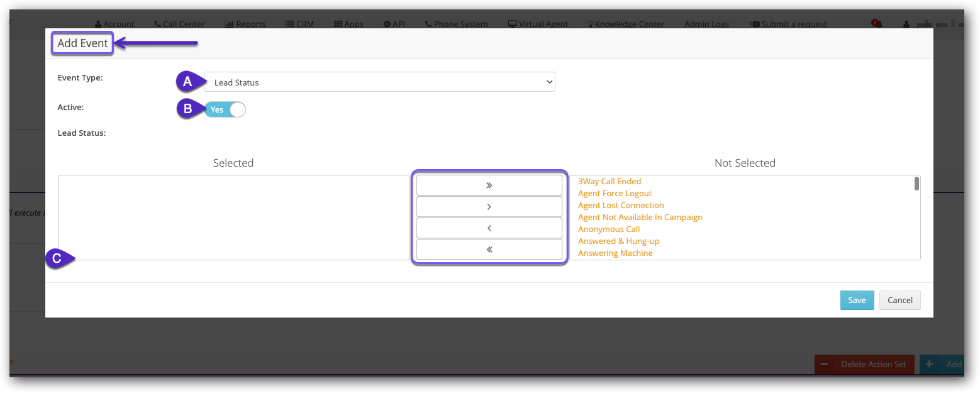Toggle the Active switch set to Yes

pos(225,109)
